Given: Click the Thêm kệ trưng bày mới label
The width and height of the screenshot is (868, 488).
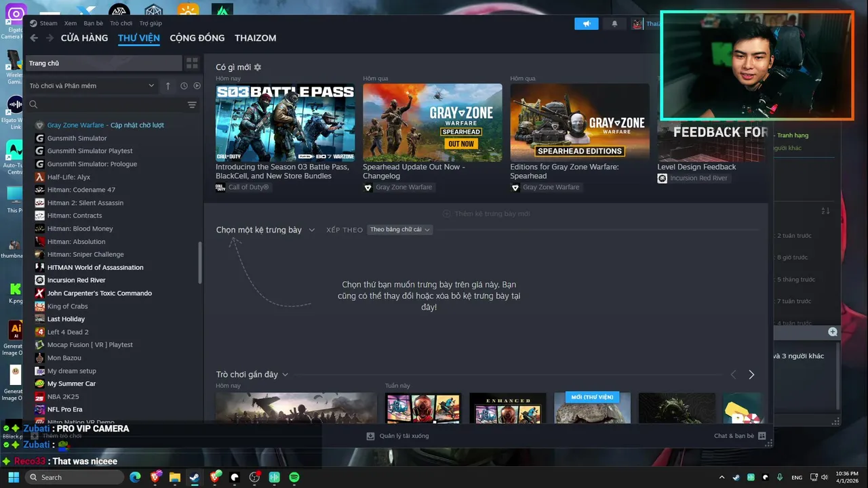Looking at the screenshot, I should tap(492, 213).
